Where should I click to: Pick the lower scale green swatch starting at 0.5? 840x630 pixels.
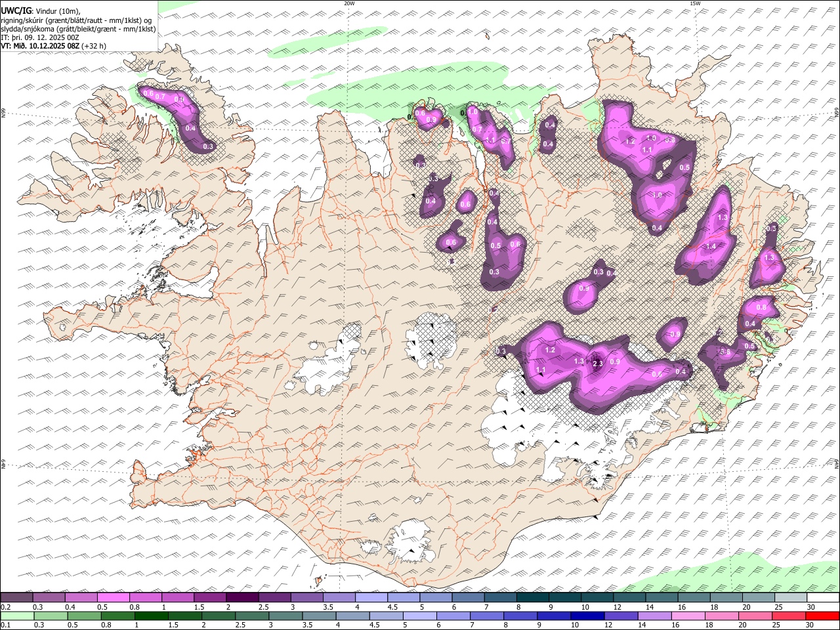84,616
